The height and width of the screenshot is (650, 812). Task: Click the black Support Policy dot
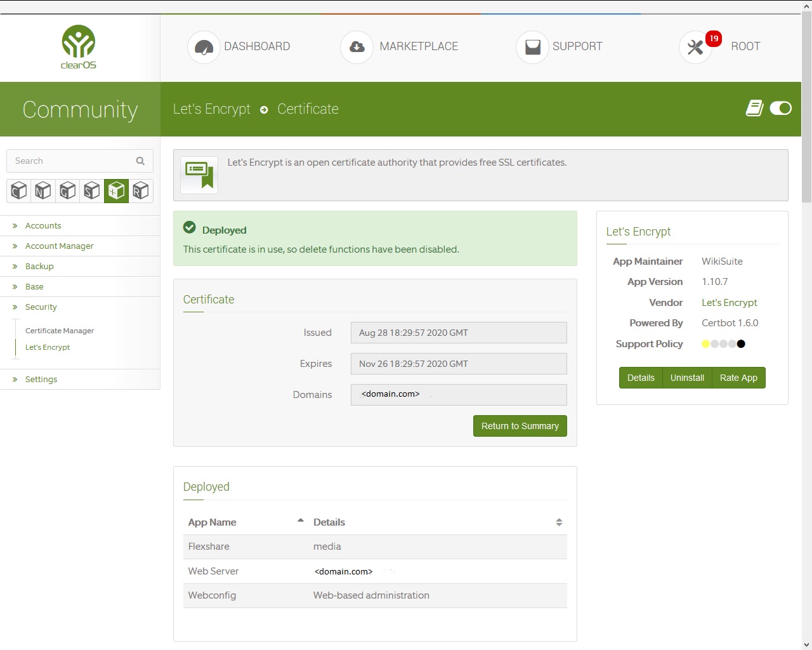click(x=741, y=344)
